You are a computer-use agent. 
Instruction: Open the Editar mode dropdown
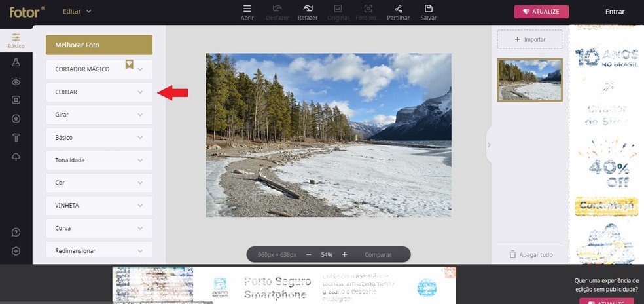[77, 11]
